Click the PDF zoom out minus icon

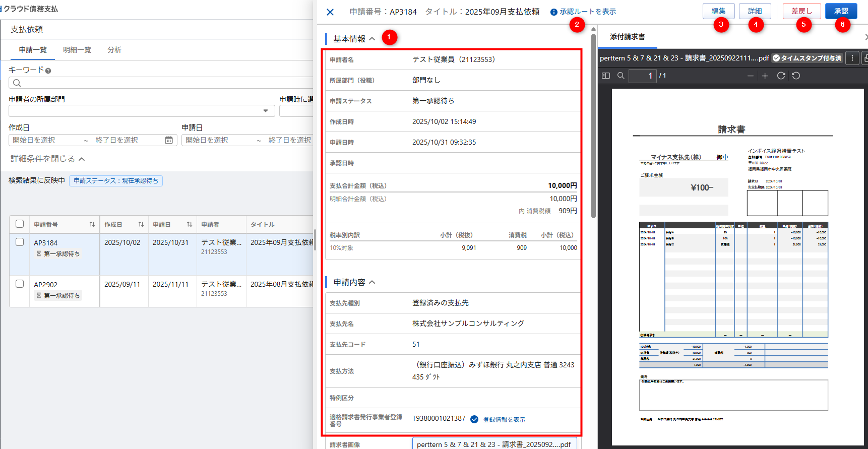tap(751, 76)
